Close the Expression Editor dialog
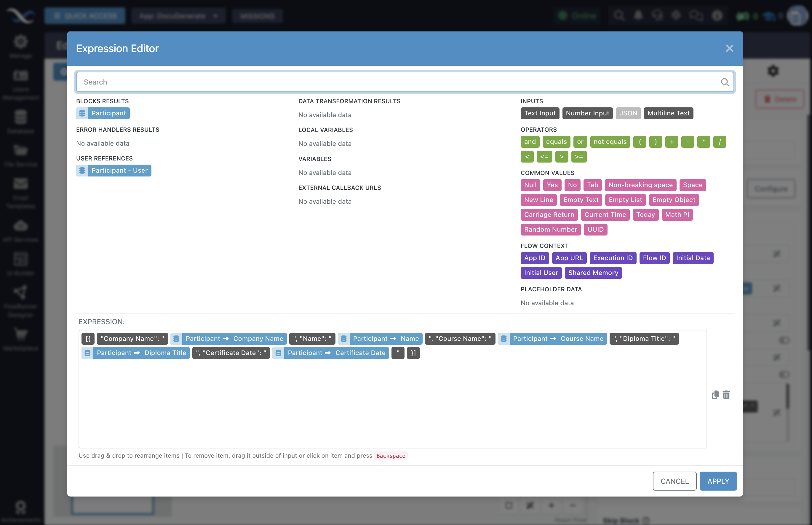Viewport: 812px width, 525px height. click(x=729, y=48)
